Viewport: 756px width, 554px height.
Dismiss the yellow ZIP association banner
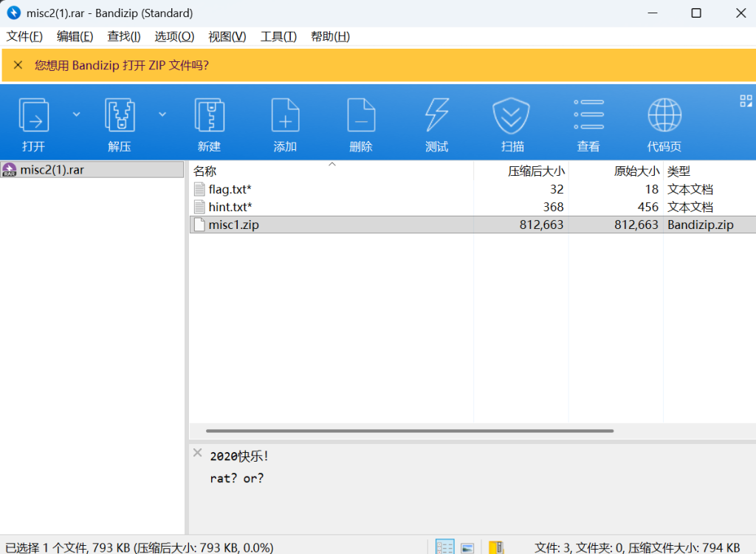tap(18, 65)
